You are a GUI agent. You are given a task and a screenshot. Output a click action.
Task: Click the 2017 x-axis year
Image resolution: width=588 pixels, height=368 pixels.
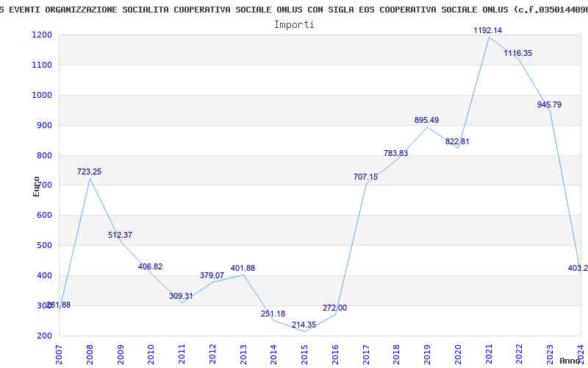coord(366,355)
